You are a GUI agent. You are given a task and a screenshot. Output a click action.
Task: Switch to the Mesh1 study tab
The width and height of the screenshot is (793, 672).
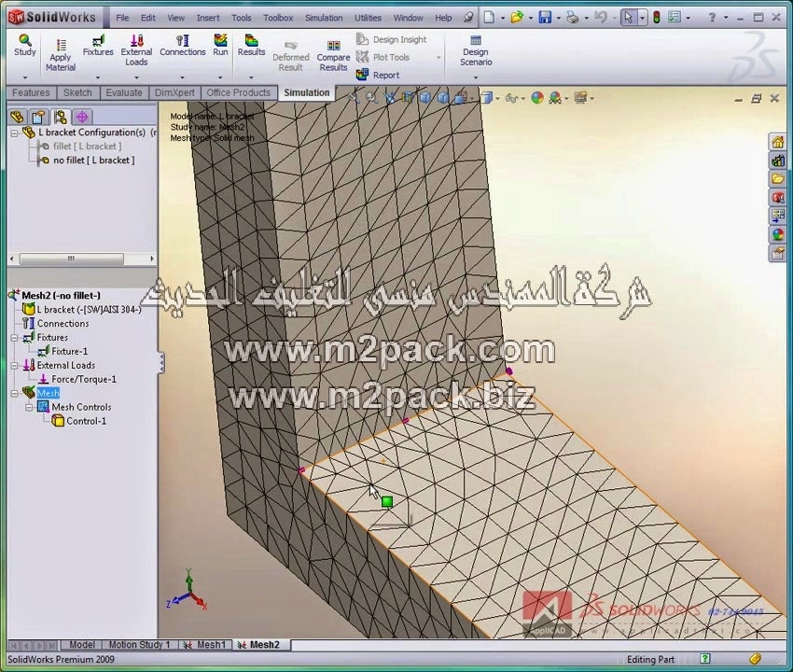[x=205, y=645]
